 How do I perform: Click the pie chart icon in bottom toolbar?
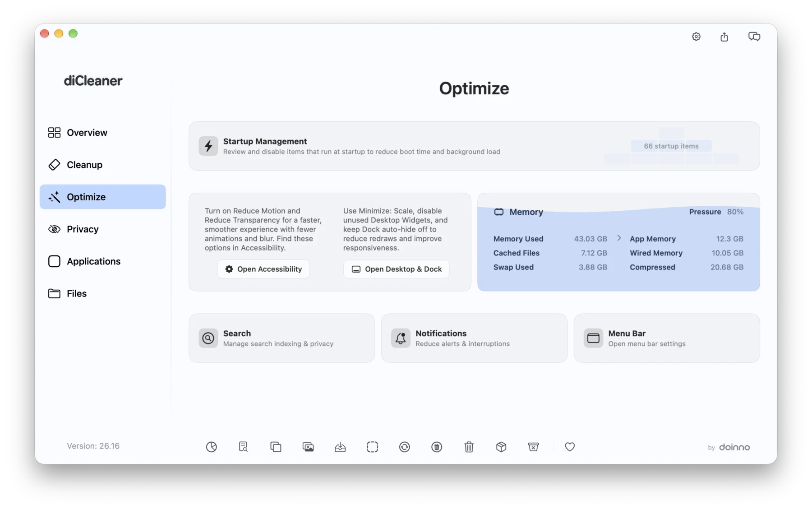click(x=212, y=447)
